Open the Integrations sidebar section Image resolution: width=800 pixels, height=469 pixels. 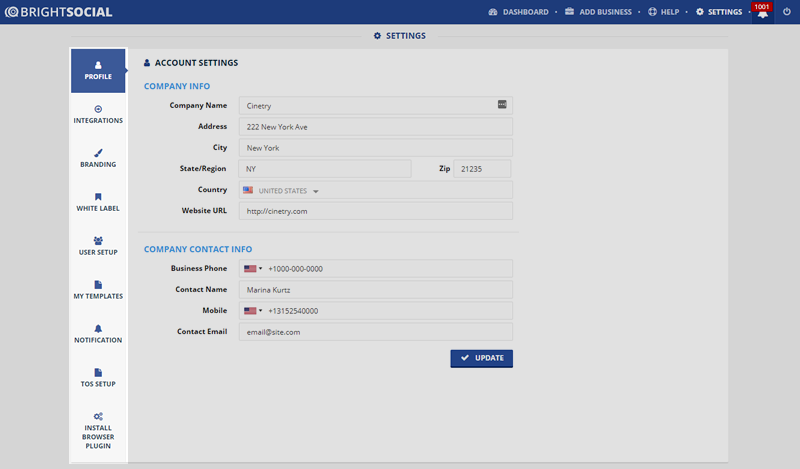point(98,115)
